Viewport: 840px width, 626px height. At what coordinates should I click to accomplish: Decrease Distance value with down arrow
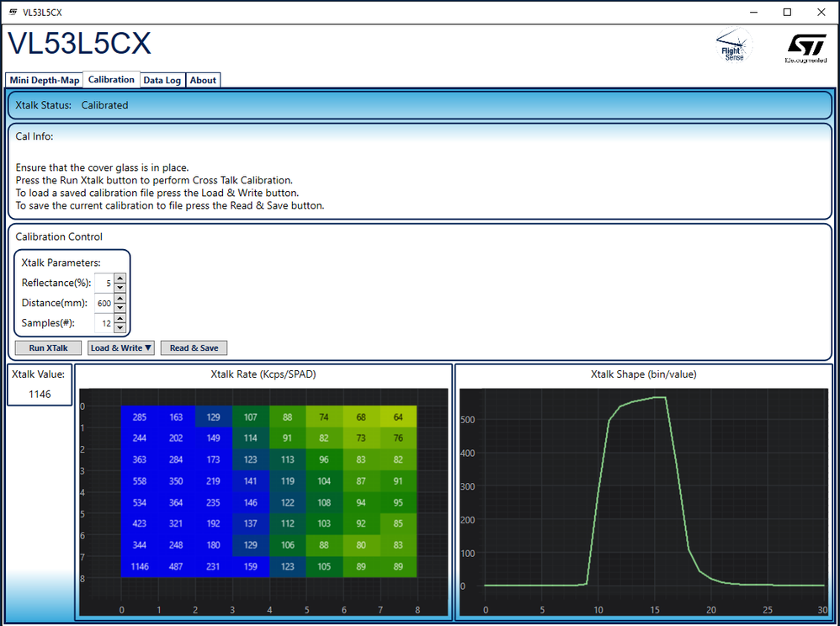pos(120,308)
